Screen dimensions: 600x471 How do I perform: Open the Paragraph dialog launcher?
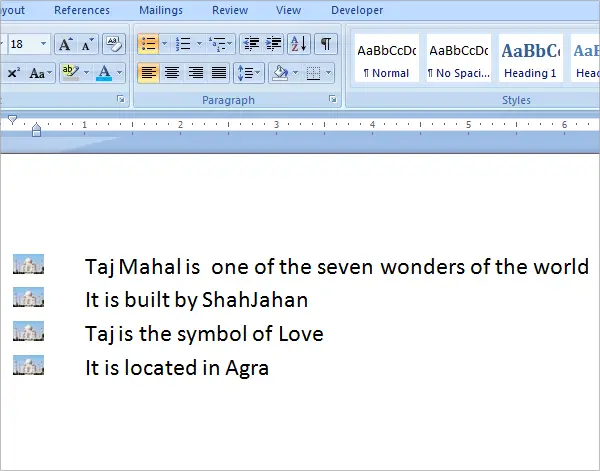tap(333, 99)
